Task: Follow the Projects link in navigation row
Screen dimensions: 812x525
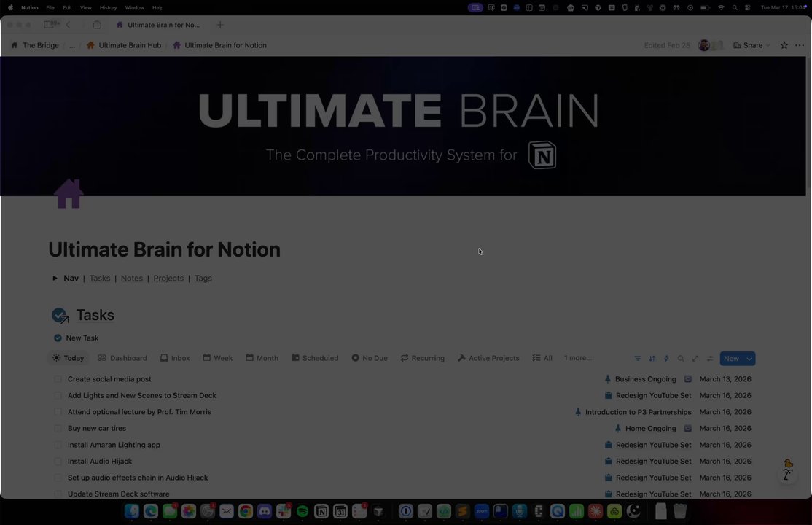Action: click(x=168, y=279)
